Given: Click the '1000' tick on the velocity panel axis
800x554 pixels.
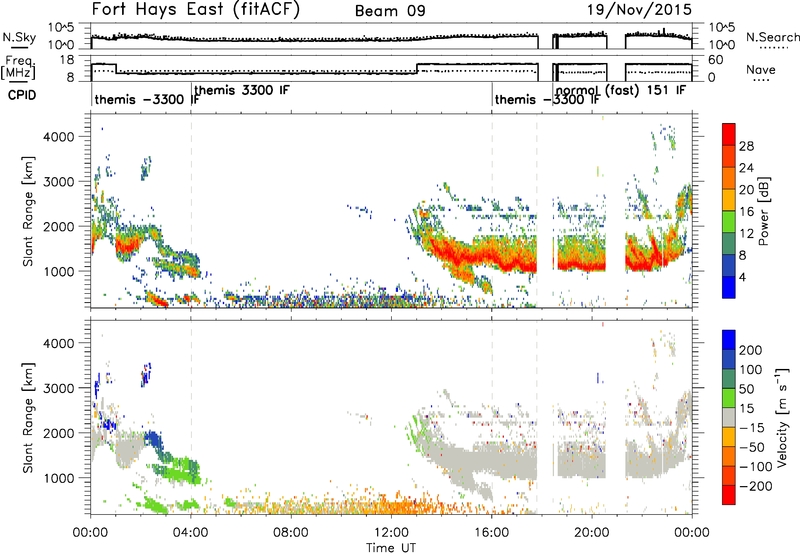Looking at the screenshot, I should [58, 478].
